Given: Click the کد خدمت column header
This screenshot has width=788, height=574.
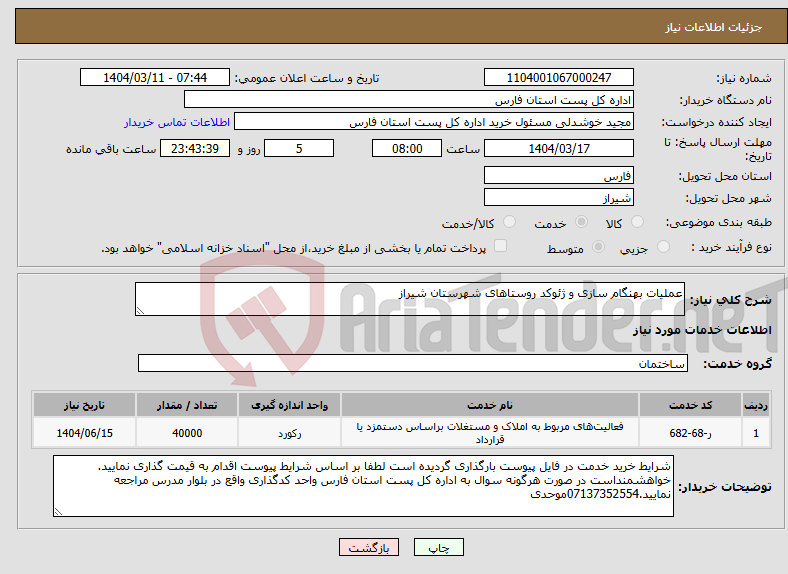Looking at the screenshot, I should [691, 405].
